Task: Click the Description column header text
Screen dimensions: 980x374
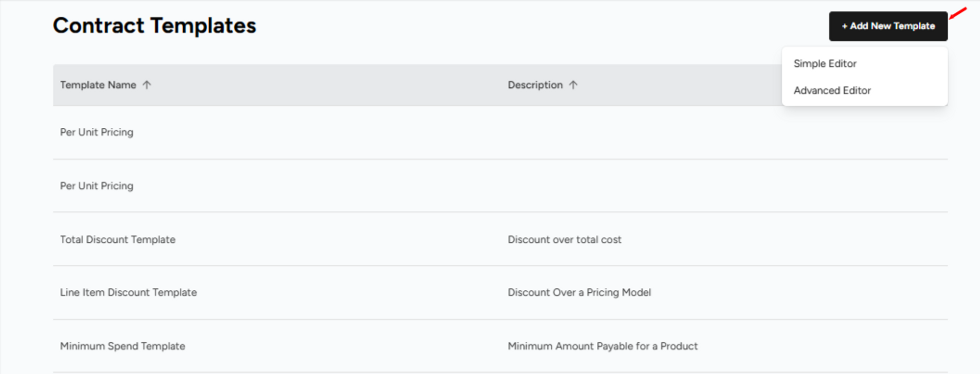Action: (x=535, y=85)
